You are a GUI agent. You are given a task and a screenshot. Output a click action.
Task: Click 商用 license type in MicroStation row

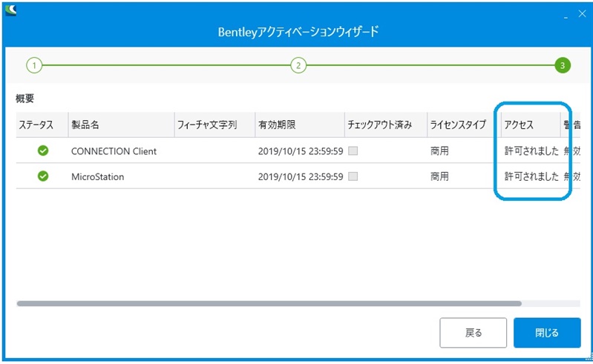[439, 176]
